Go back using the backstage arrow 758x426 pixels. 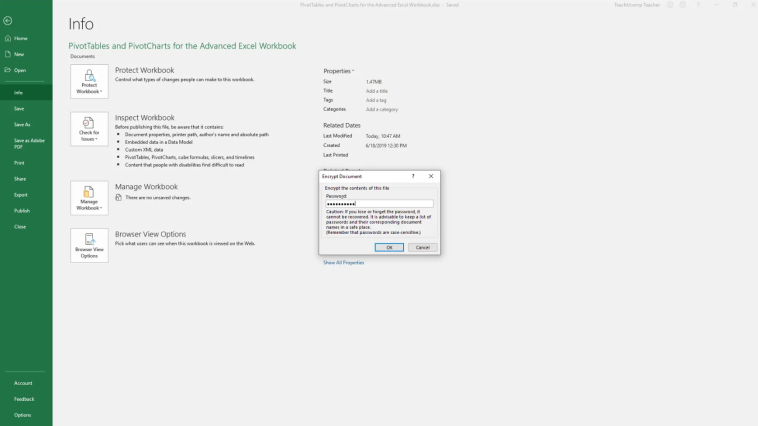coord(8,21)
